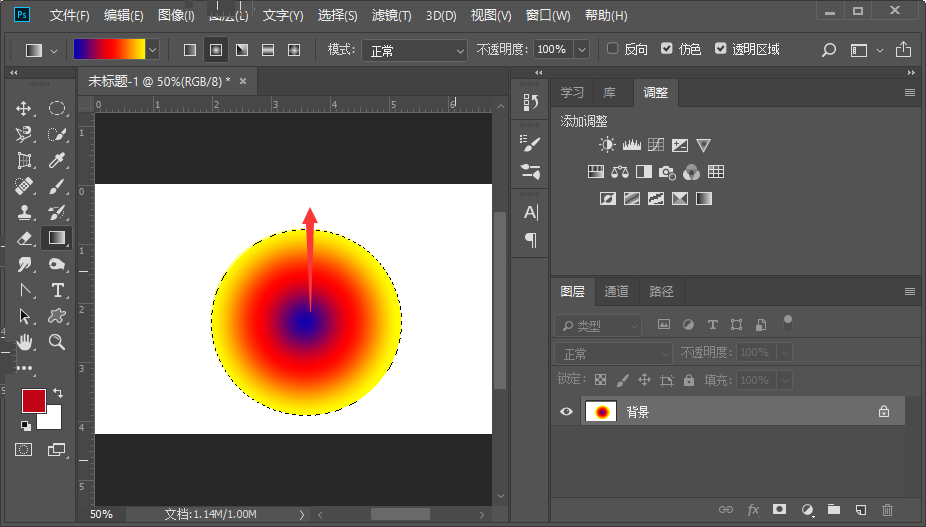Switch to the 路径 tab
The width and height of the screenshot is (926, 527).
661,291
